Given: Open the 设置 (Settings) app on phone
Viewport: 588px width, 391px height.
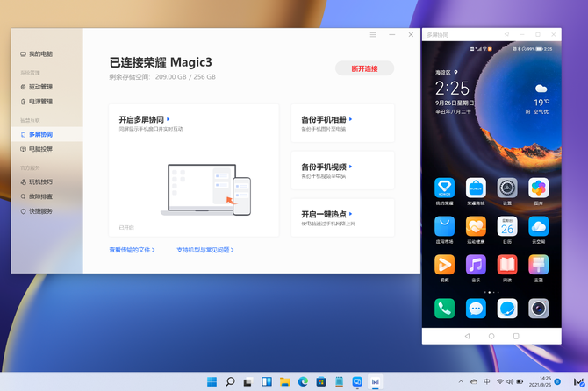Looking at the screenshot, I should [x=506, y=188].
